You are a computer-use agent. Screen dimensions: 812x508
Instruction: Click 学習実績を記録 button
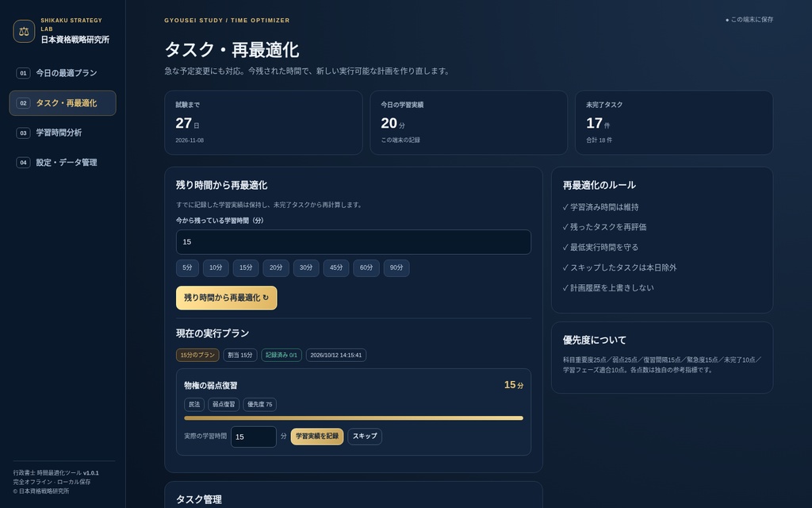pyautogui.click(x=317, y=437)
